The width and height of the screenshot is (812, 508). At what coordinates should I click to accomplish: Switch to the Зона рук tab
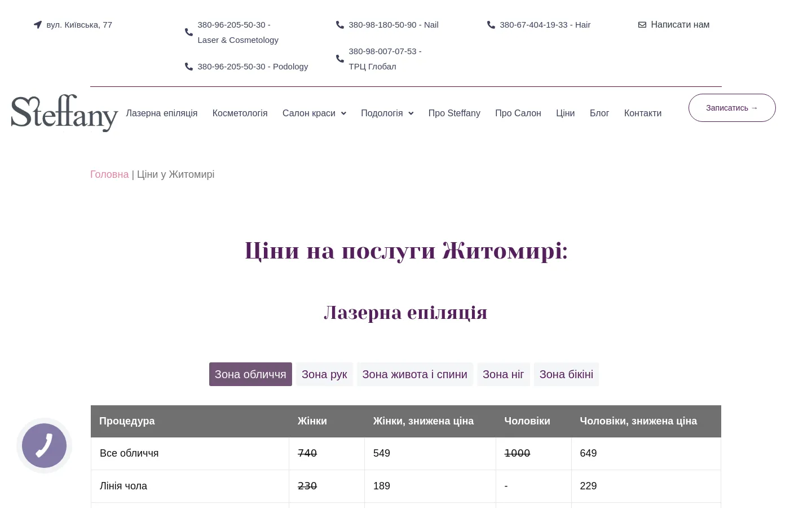click(324, 374)
